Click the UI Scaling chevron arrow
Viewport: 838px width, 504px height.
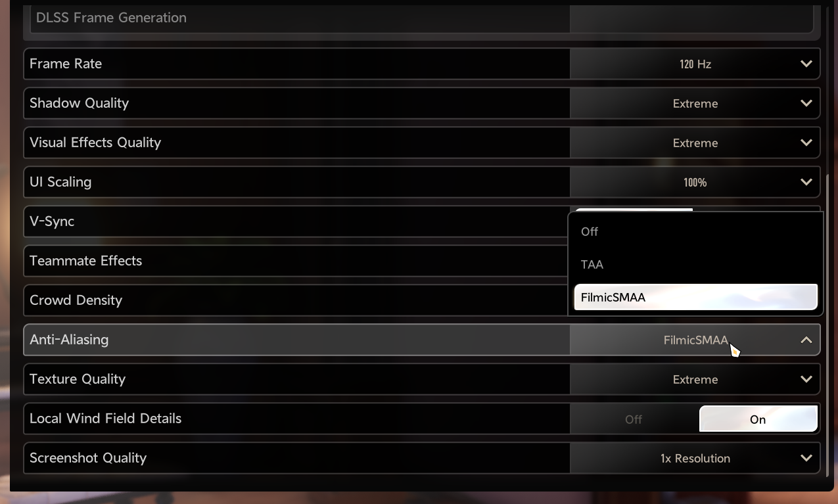806,182
